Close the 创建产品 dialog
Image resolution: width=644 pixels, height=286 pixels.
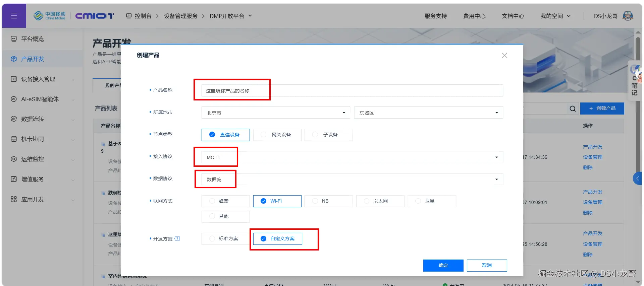(504, 56)
